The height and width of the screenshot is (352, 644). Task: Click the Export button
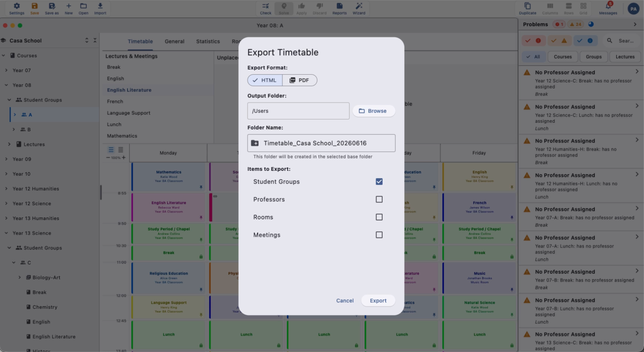coord(378,301)
